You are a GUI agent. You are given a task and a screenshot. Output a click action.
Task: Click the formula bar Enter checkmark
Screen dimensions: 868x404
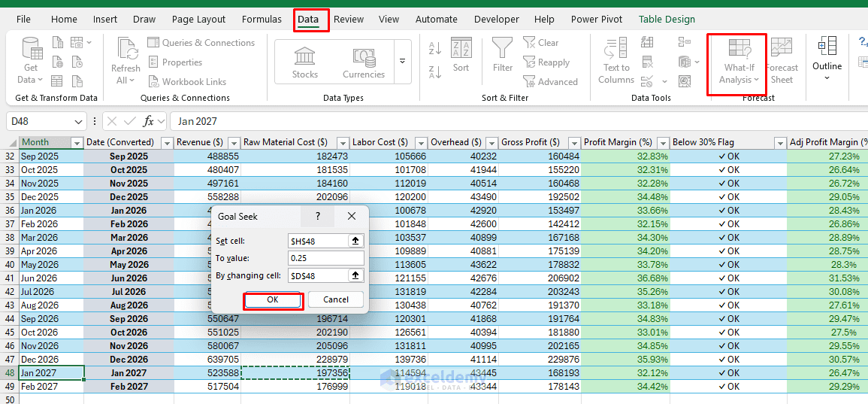[130, 121]
